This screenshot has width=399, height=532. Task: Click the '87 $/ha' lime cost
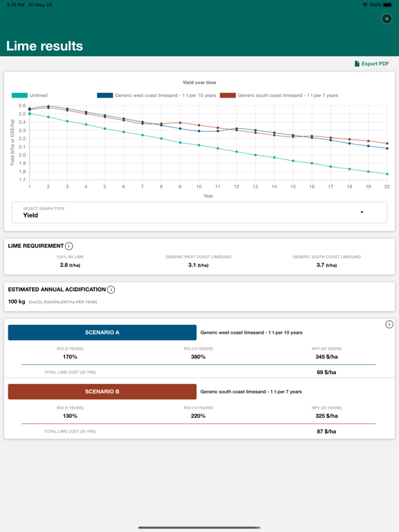point(326,432)
